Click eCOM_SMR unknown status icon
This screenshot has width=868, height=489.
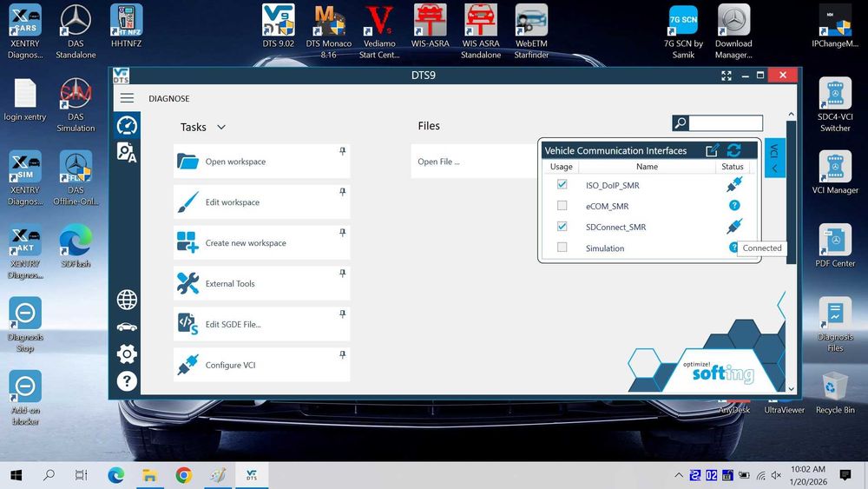tap(734, 206)
